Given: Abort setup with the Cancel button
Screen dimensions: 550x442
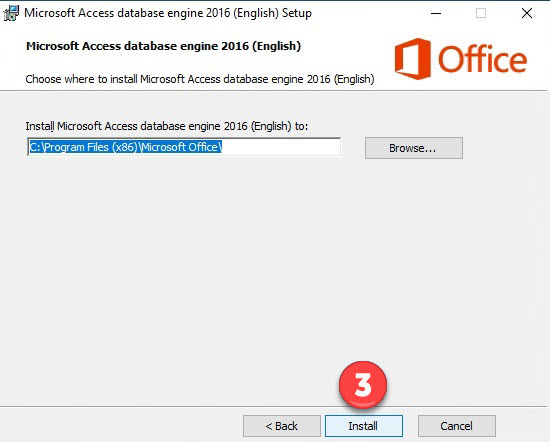Looking at the screenshot, I should point(457,426).
